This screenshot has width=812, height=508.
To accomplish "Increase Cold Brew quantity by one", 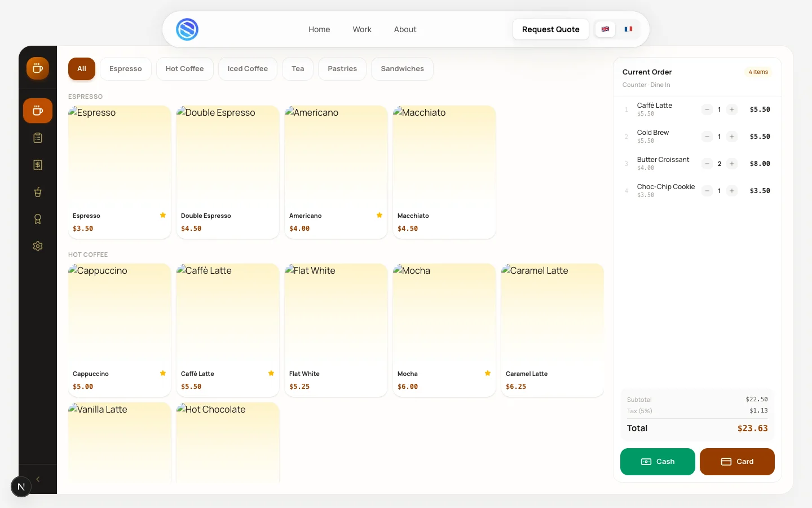I will coord(732,137).
